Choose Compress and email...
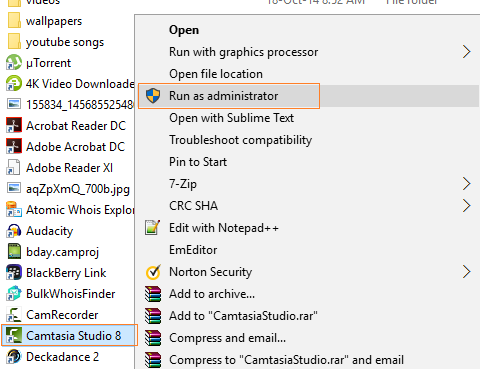The height and width of the screenshot is (369, 480). 228,338
